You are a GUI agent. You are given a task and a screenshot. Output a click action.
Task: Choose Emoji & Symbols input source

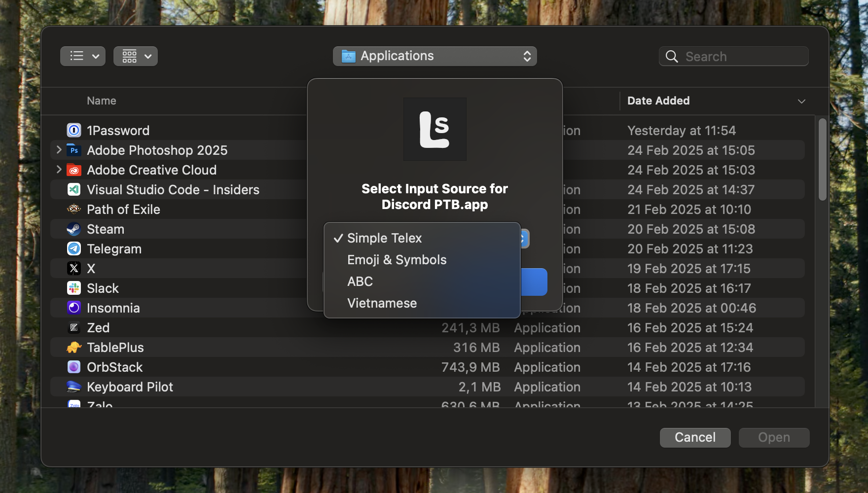point(422,260)
